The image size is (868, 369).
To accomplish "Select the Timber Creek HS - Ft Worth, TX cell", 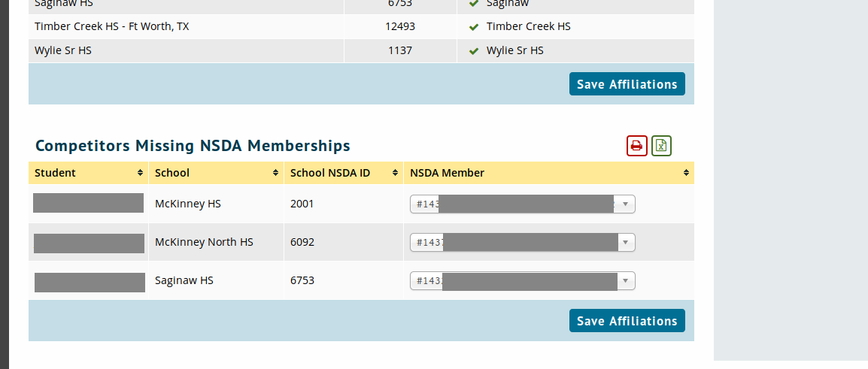I will pos(111,26).
